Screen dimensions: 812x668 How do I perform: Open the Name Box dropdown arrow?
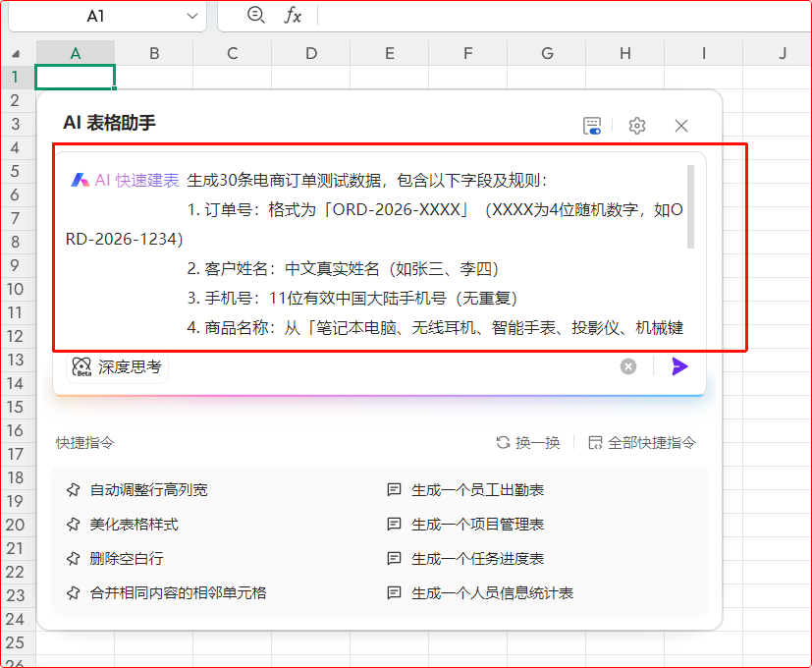pos(192,16)
